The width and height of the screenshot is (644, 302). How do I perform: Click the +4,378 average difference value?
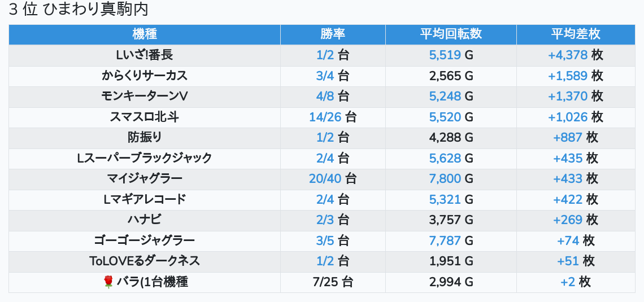point(568,55)
